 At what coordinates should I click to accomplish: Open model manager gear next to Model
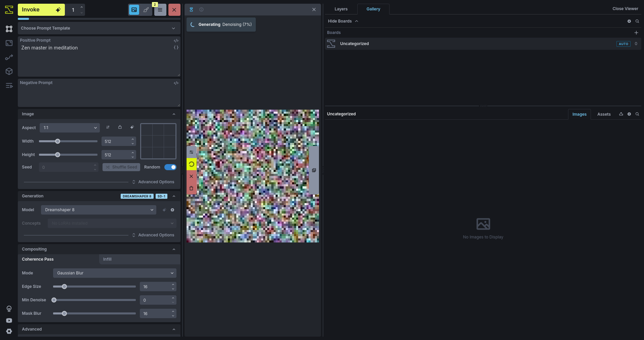tap(172, 210)
